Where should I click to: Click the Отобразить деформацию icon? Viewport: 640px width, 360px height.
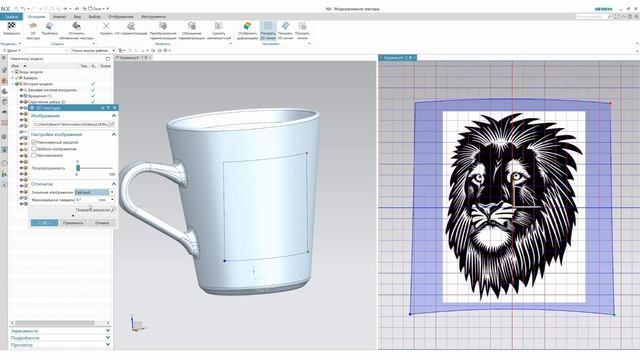pyautogui.click(x=247, y=26)
